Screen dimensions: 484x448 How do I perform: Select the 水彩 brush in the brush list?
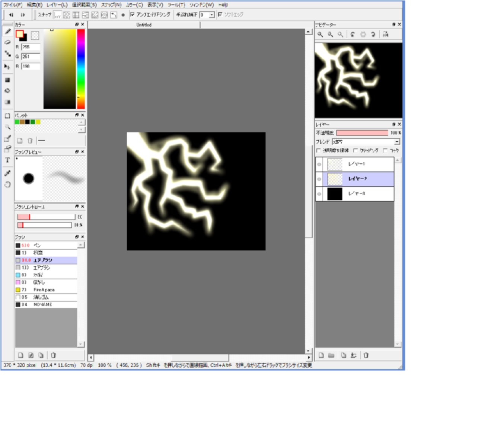pyautogui.click(x=46, y=275)
